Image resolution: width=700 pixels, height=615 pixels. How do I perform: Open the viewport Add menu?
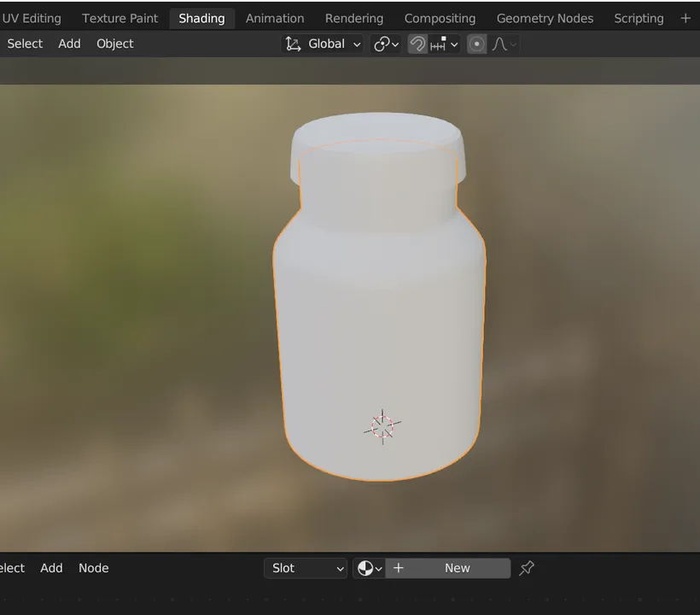tap(70, 44)
